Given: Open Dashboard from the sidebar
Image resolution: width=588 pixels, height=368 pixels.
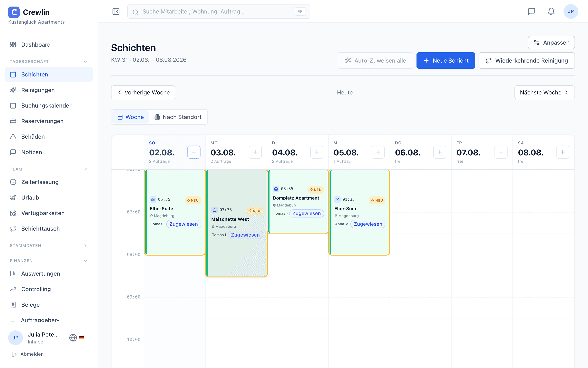Looking at the screenshot, I should pyautogui.click(x=49, y=45).
